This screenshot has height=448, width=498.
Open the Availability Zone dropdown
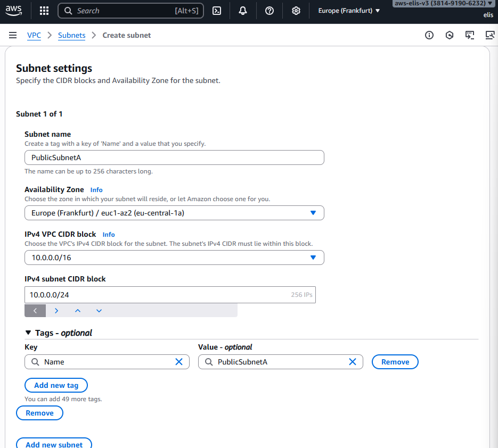[x=174, y=213]
